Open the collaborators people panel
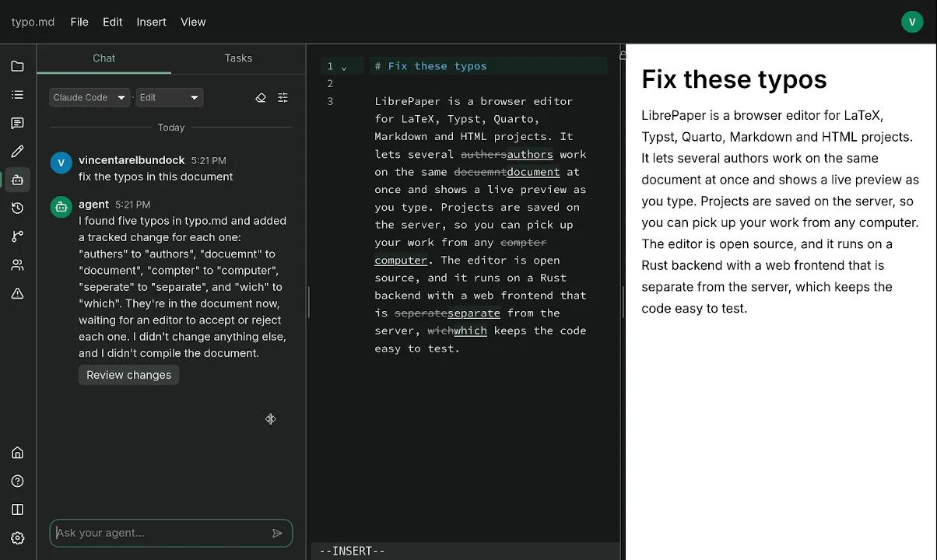Screen dimensions: 937x560 click(17, 265)
